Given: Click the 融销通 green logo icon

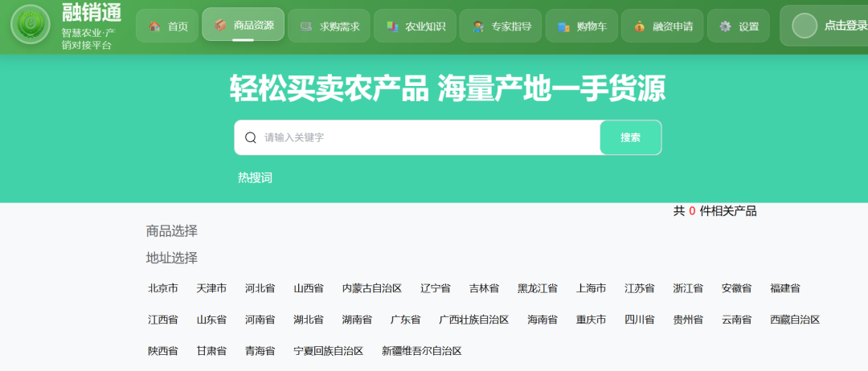Looking at the screenshot, I should pos(31,24).
